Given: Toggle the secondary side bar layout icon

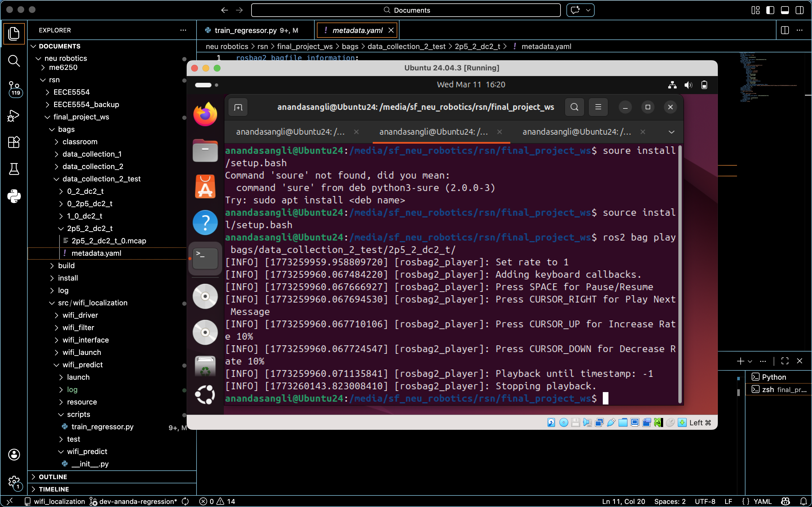Looking at the screenshot, I should coord(800,10).
